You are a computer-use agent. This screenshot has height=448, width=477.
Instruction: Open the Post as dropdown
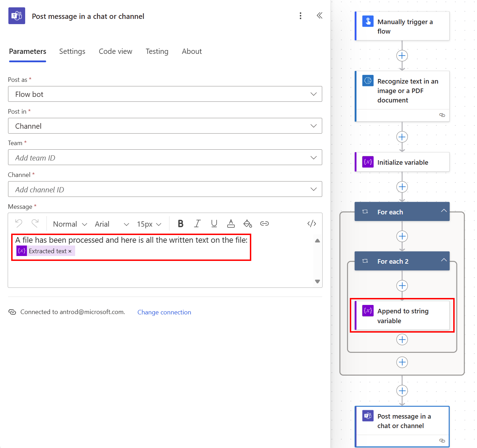click(313, 94)
